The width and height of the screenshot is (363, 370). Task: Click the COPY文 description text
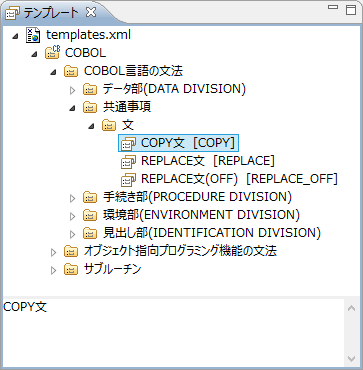[25, 307]
